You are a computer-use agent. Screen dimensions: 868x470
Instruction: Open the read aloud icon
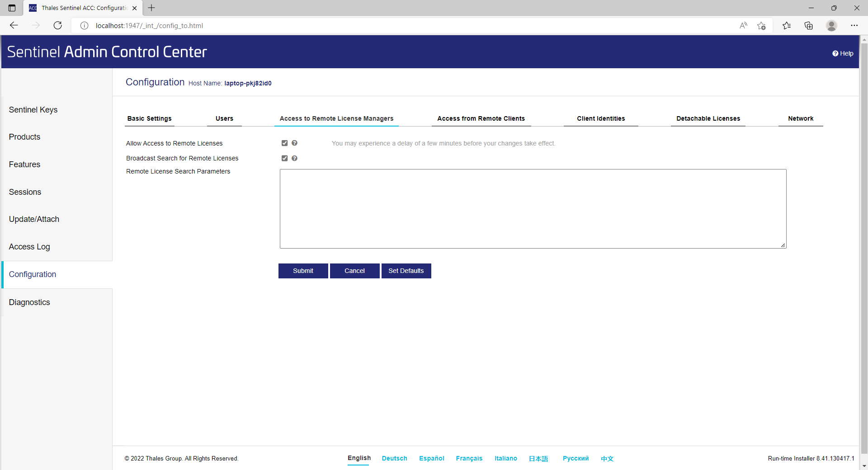point(743,25)
